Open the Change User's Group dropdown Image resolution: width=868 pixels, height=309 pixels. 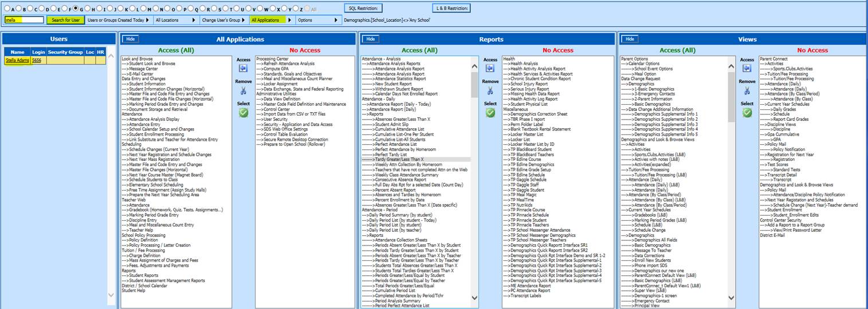(x=223, y=20)
